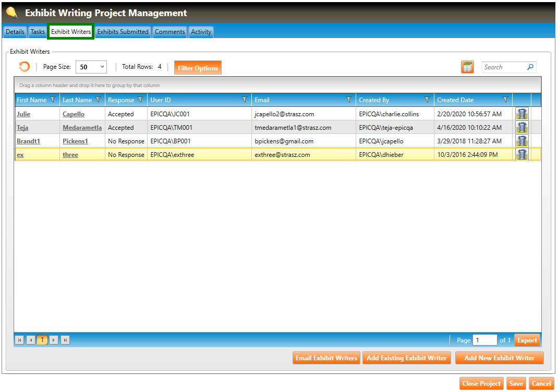Viewport: 558px width, 392px height.
Task: Go to the last page of results
Action: click(x=65, y=340)
